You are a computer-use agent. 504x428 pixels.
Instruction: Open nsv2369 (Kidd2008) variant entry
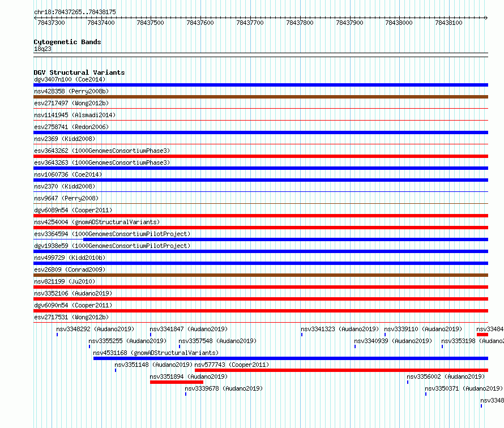(x=65, y=139)
